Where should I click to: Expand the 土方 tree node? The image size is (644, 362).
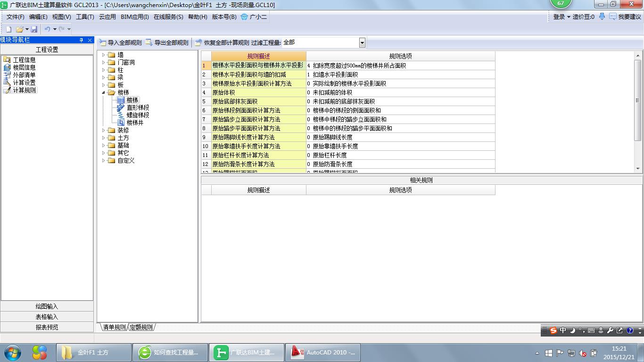click(x=104, y=138)
